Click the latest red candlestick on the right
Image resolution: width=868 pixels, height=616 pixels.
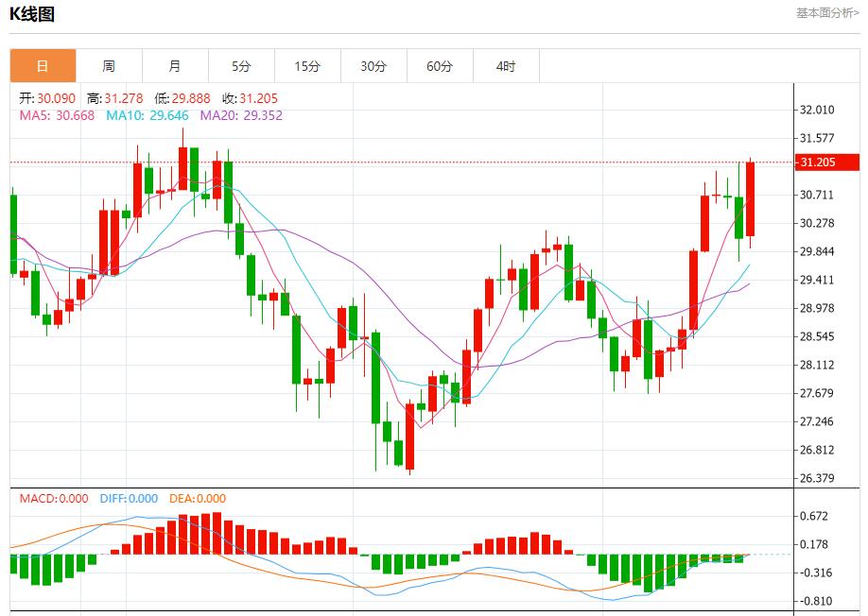coord(750,198)
